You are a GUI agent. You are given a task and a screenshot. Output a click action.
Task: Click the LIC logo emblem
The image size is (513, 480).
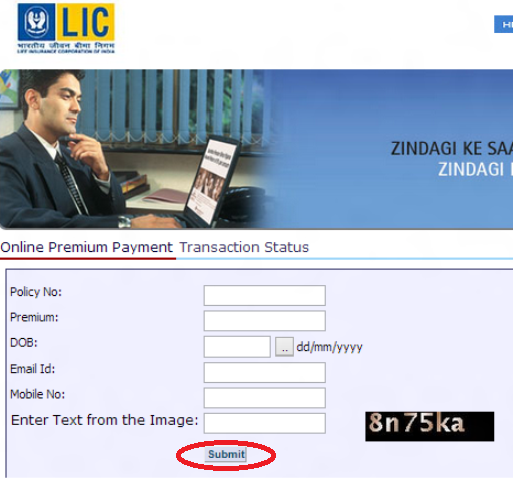[36, 22]
